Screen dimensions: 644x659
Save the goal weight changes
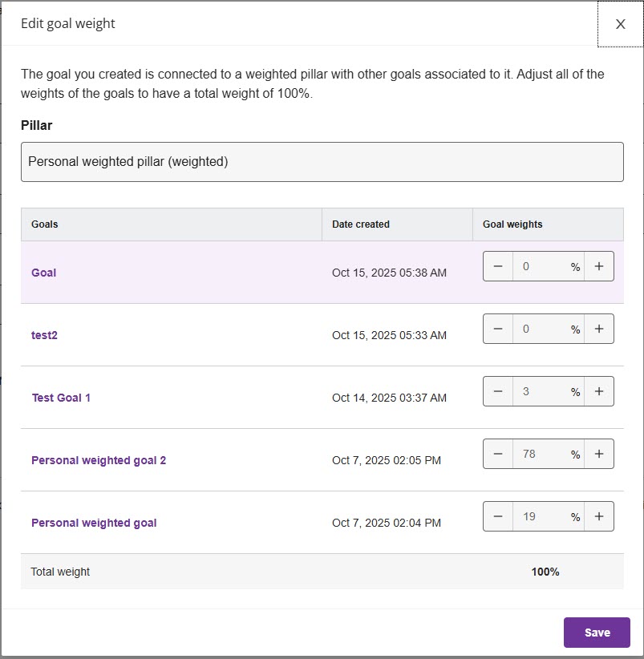[x=597, y=633]
